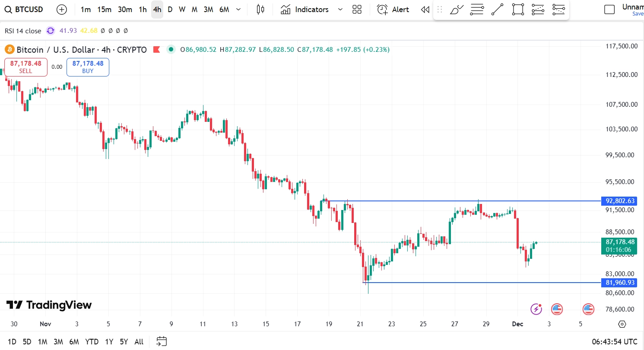Switch to the 1h timeframe
Image resolution: width=644 pixels, height=350 pixels.
[x=143, y=10]
